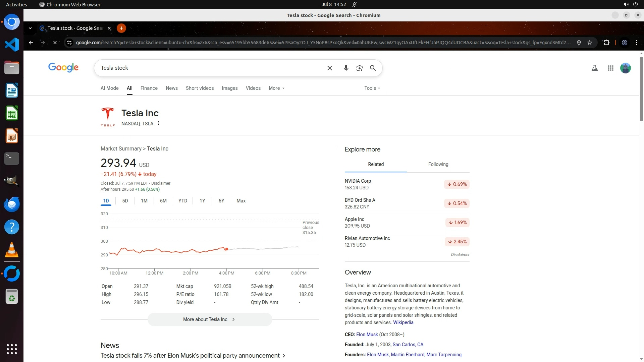Expand the tab search chevron in tab bar
Image resolution: width=644 pixels, height=362 pixels.
point(30,28)
